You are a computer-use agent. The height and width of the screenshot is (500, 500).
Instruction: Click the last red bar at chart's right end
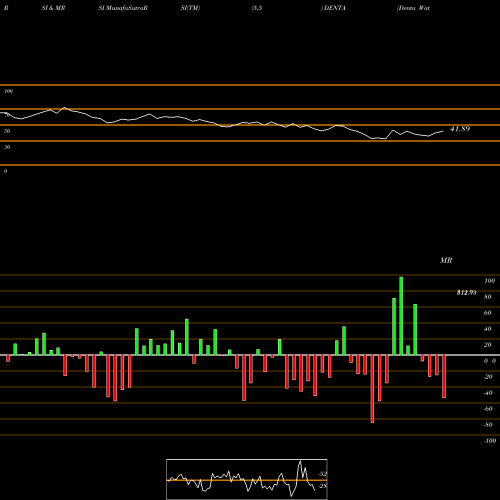pos(444,377)
